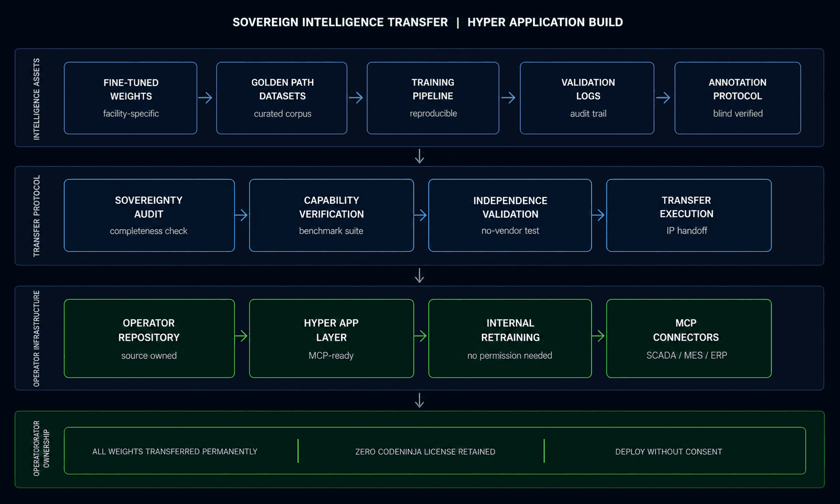Click the 'curated corpus' subtitle
The image size is (840, 504).
(282, 114)
